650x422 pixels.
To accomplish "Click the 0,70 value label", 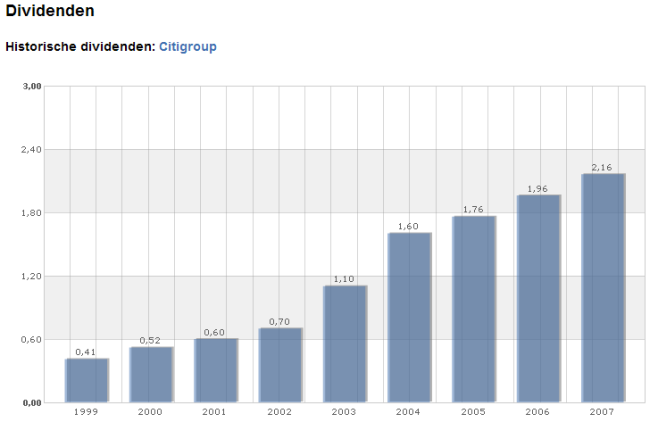I will (x=279, y=322).
